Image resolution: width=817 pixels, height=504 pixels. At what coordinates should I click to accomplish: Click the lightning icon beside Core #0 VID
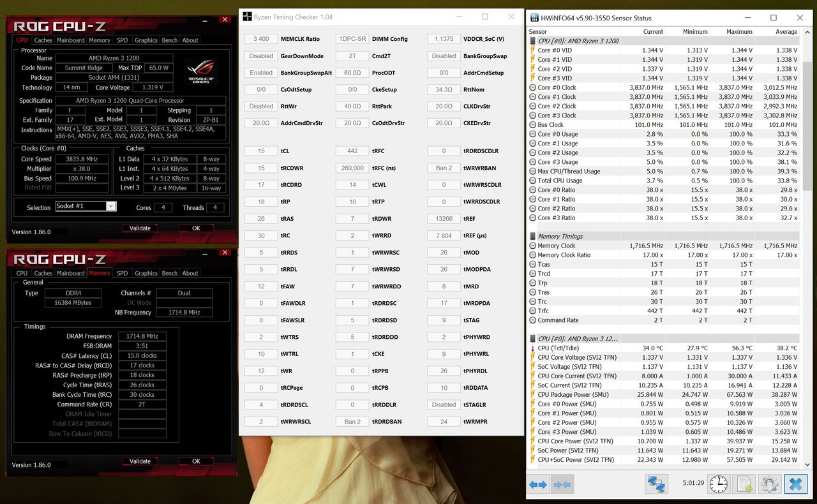[x=532, y=50]
